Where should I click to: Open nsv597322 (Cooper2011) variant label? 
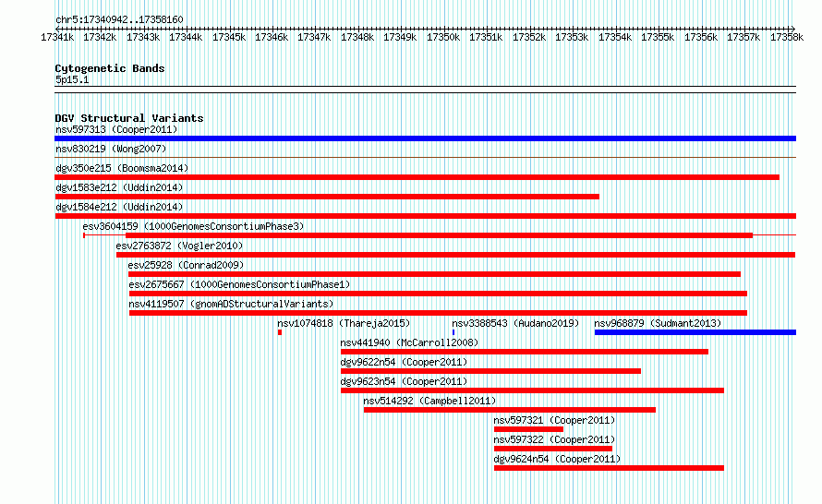coord(554,439)
